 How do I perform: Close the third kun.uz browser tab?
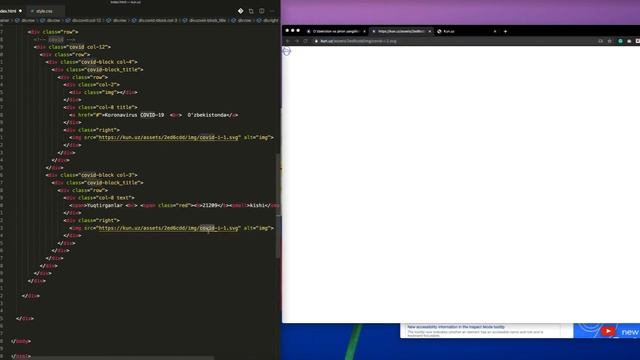(495, 31)
